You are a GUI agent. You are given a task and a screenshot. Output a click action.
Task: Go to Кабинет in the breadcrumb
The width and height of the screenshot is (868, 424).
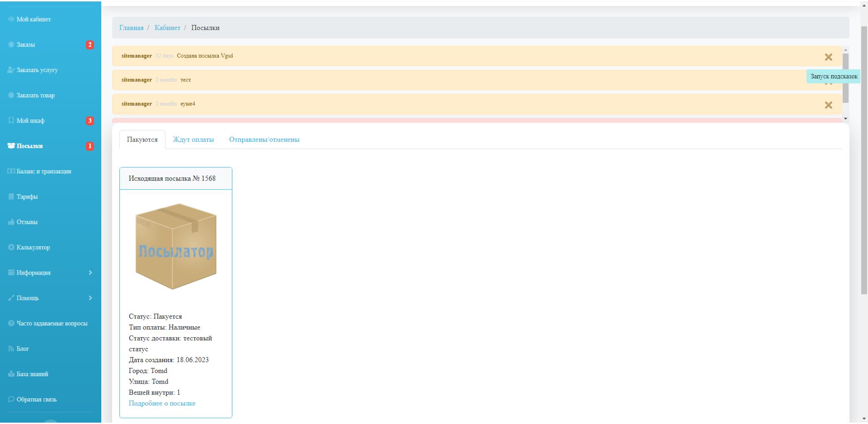pyautogui.click(x=167, y=28)
